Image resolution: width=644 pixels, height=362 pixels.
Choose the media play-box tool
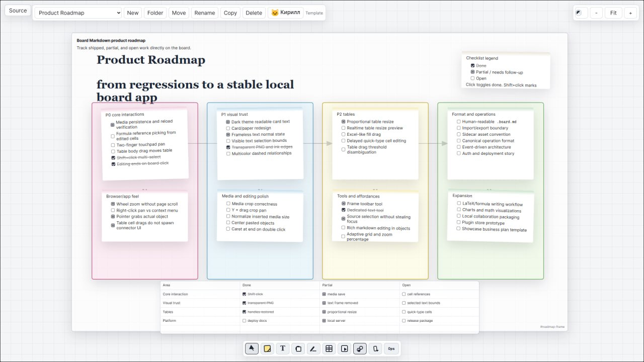(x=345, y=348)
